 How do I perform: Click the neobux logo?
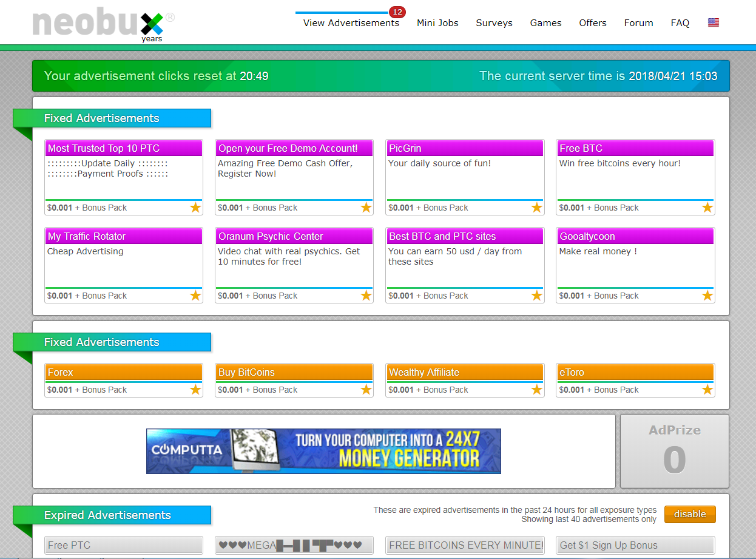click(x=103, y=25)
